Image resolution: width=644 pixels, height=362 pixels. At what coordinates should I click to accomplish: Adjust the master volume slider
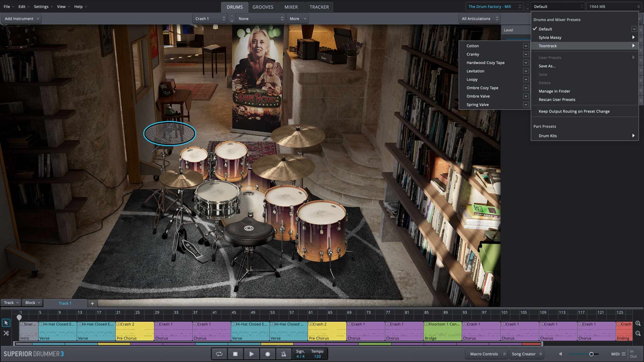(591, 354)
